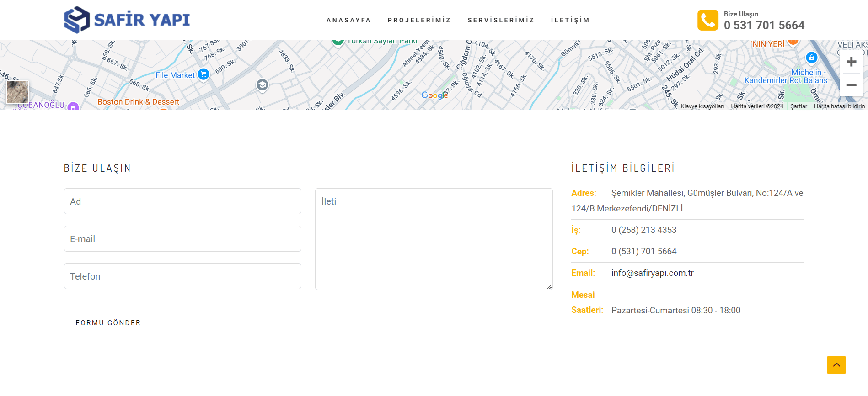
Task: Click the İş number 0 (258) 213 4353
Action: click(643, 230)
